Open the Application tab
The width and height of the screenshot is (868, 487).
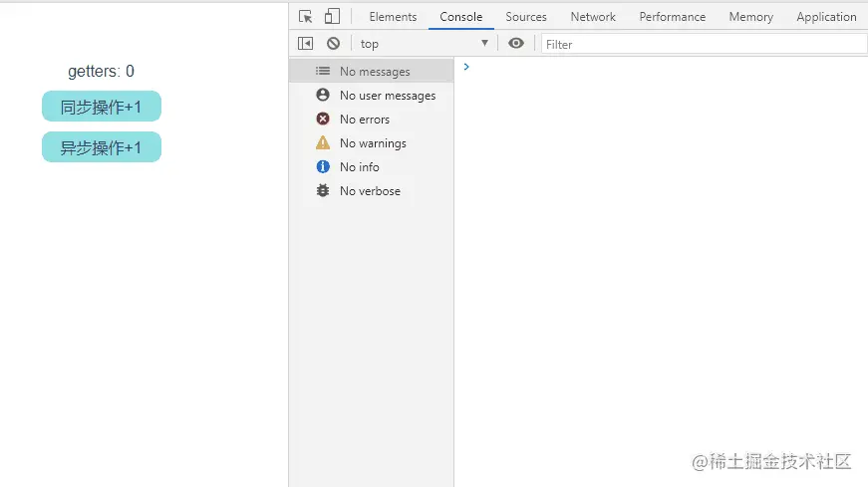click(x=826, y=17)
